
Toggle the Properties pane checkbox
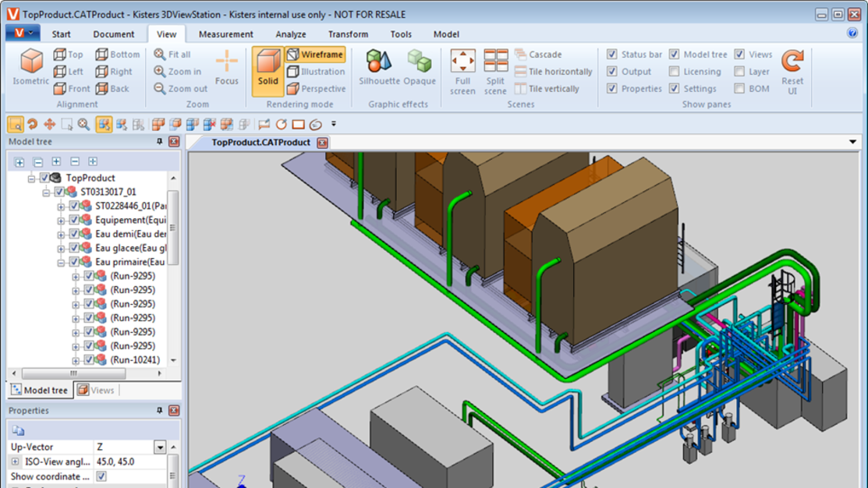(x=611, y=89)
